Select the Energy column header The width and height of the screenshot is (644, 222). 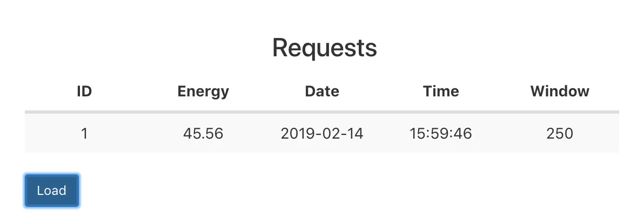pyautogui.click(x=203, y=92)
